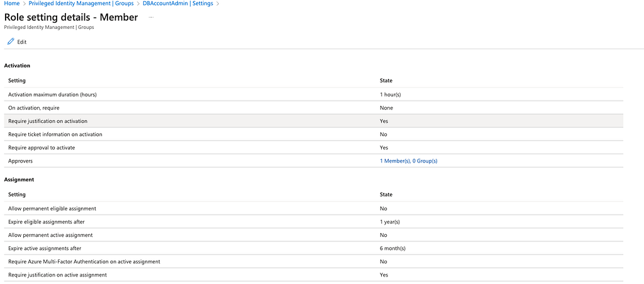
Task: Select 'On activation, require' setting text
Action: pos(34,108)
